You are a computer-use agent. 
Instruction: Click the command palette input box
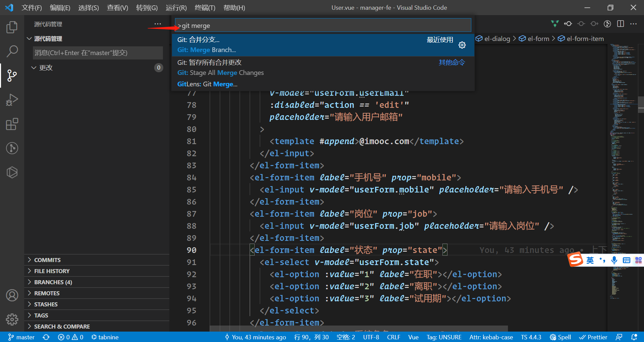tap(323, 26)
